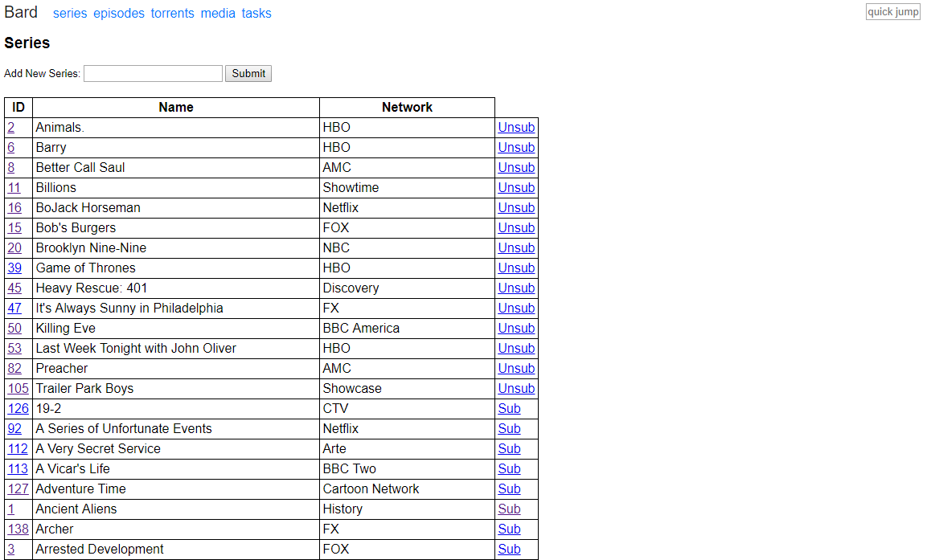
Task: Submit the new series form
Action: tap(248, 73)
